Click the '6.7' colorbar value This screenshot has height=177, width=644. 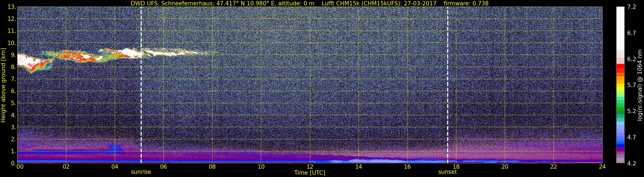click(x=632, y=33)
